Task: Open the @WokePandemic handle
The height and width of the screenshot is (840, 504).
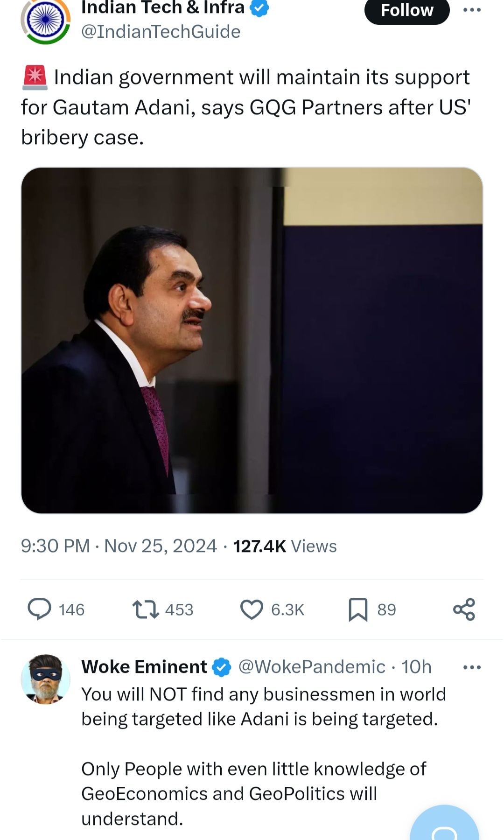Action: 312,667
